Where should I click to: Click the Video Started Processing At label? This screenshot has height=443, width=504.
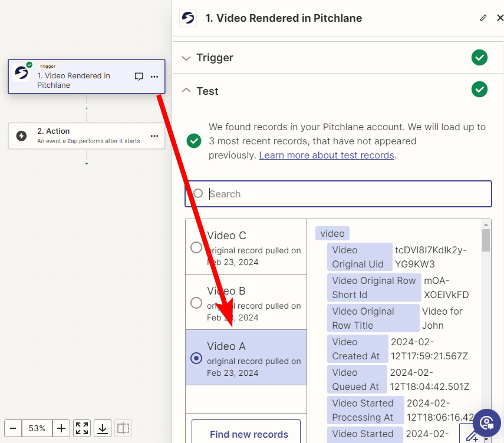(x=365, y=410)
